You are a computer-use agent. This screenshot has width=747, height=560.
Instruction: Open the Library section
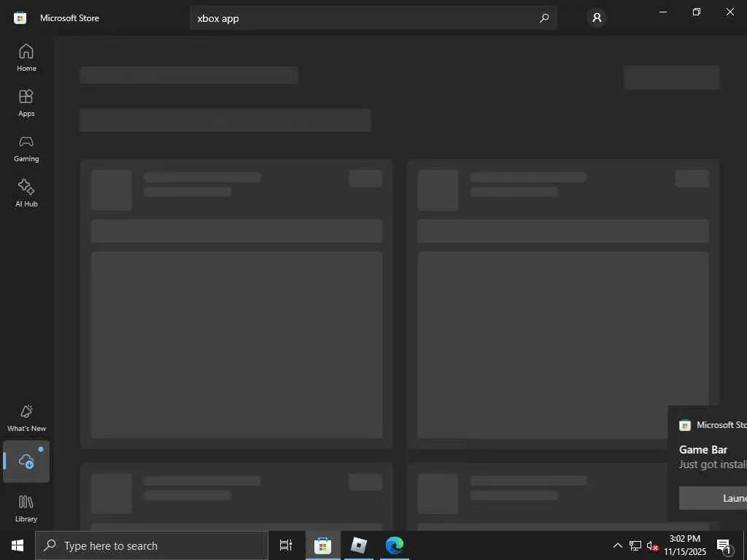(x=26, y=508)
